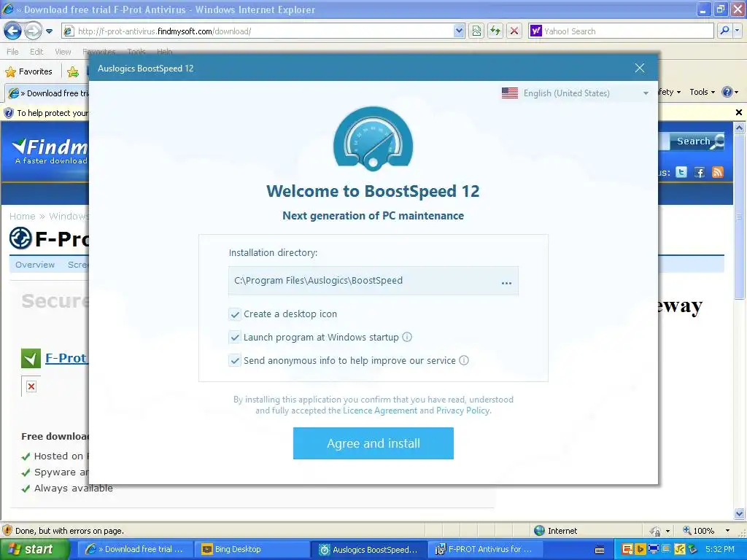The height and width of the screenshot is (560, 747).
Task: Click the Facebook icon on FindMySoft
Action: point(700,172)
